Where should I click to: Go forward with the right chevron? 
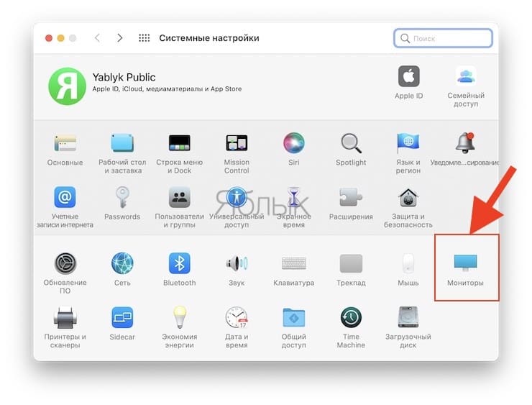119,38
